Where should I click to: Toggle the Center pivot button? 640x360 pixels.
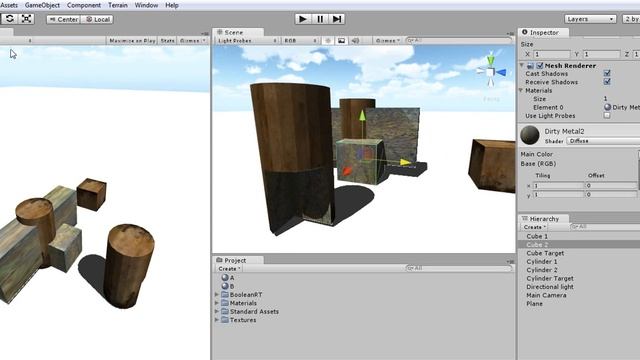pos(63,19)
